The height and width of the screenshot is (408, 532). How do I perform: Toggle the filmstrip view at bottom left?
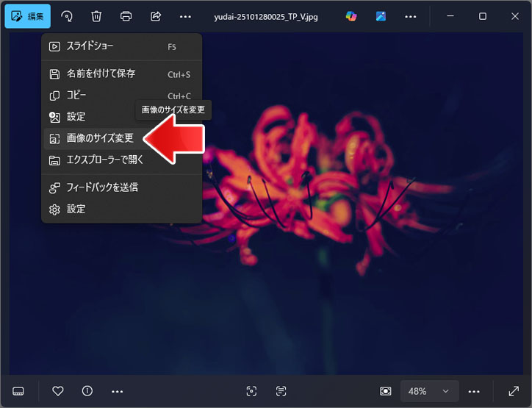(x=18, y=391)
